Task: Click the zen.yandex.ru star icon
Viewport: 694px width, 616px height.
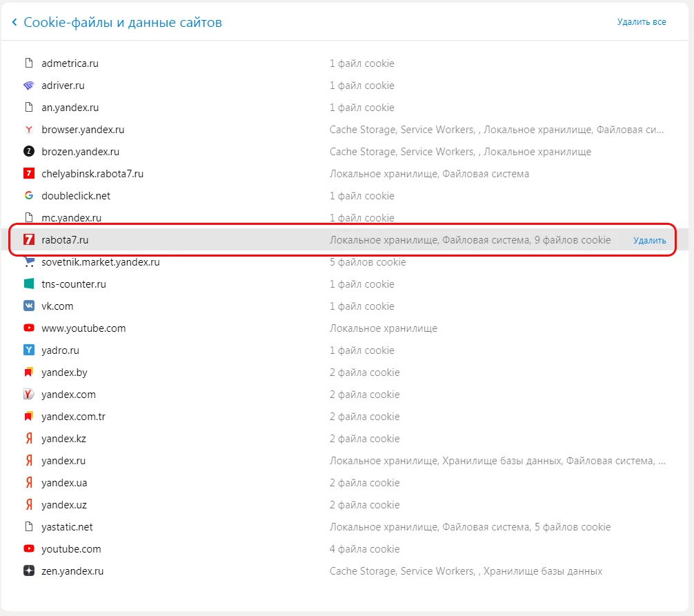Action: tap(28, 571)
